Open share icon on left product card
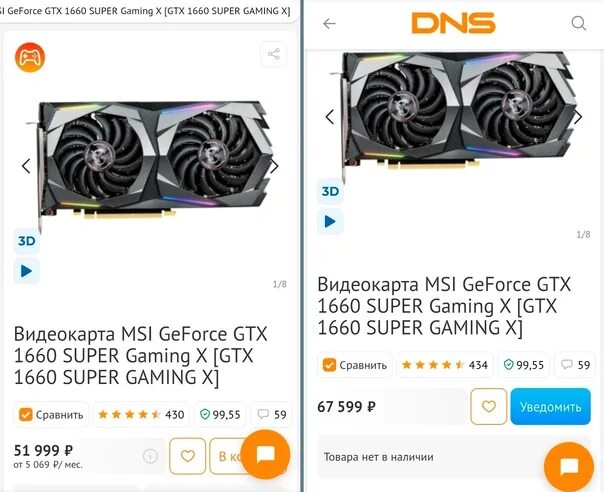This screenshot has width=604, height=492. (x=273, y=54)
